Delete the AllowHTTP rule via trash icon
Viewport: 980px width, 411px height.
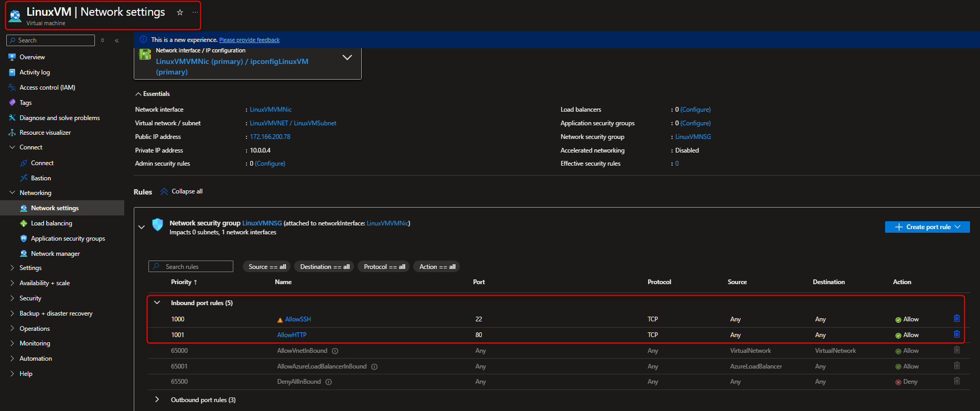pos(956,334)
